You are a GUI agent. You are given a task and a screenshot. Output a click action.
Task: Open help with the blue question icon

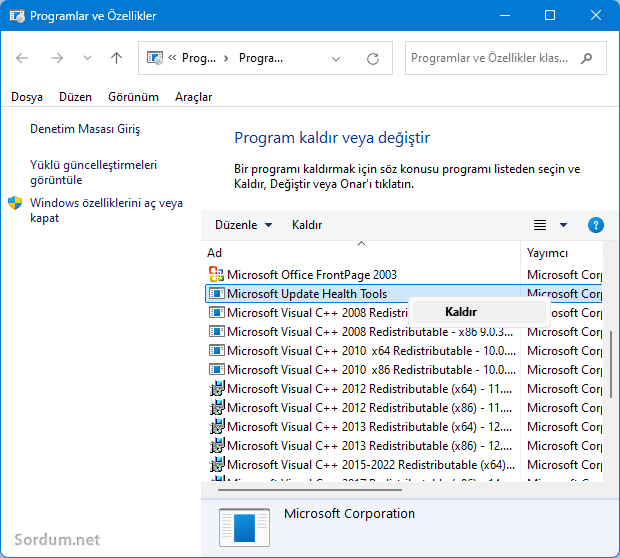(595, 225)
